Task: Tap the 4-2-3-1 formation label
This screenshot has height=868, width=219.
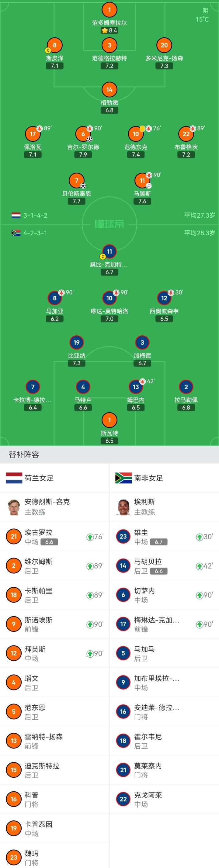Action: coord(35,233)
